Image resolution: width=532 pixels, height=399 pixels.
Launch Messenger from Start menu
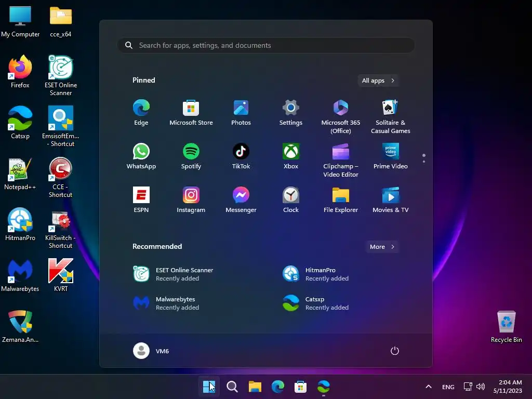pos(241,200)
